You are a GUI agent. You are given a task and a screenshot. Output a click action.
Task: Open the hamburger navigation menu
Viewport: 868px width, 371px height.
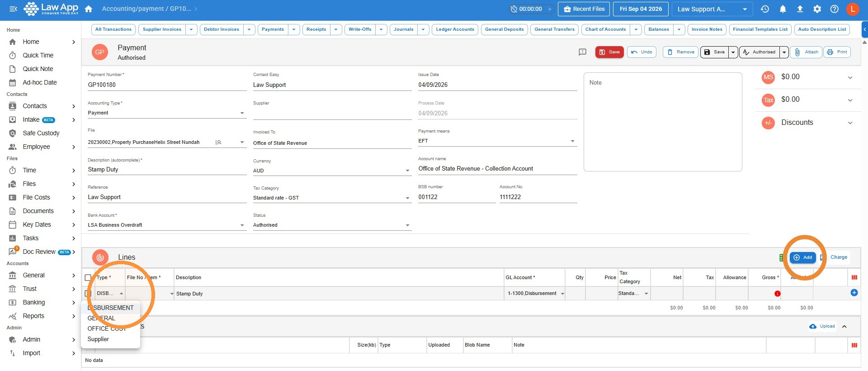13,9
